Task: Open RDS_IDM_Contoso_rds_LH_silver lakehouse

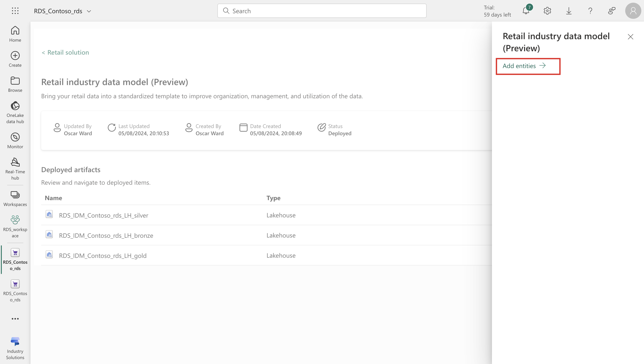Action: [104, 215]
